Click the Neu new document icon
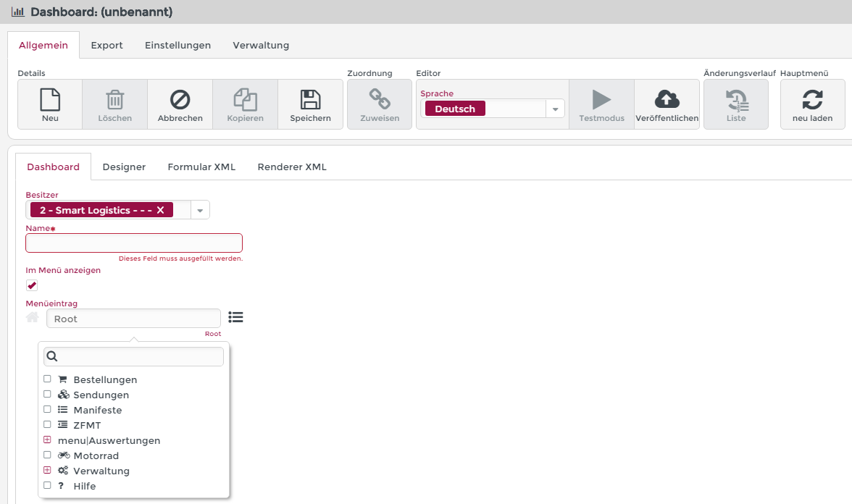This screenshot has height=504, width=852. tap(49, 100)
